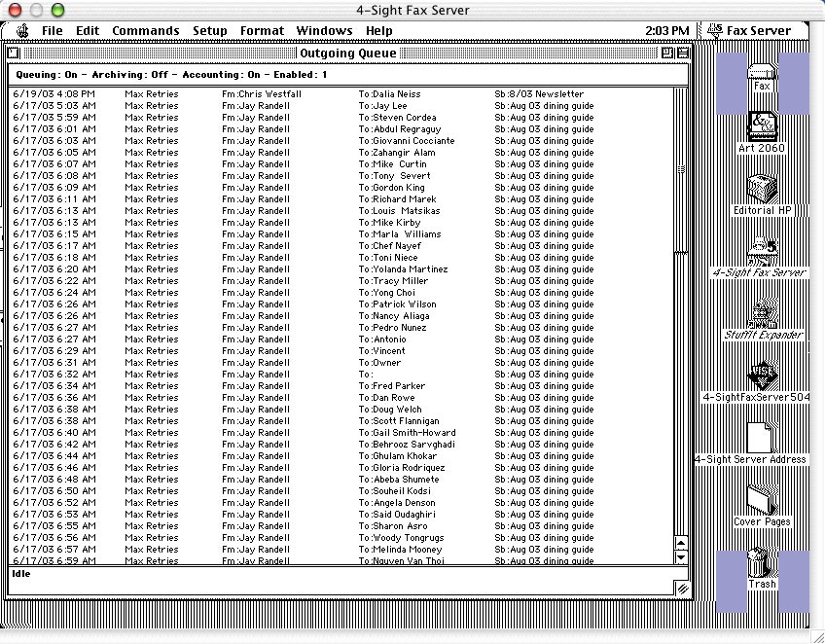Click the vertical scrollbar thumb
This screenshot has width=825, height=644.
[x=681, y=169]
